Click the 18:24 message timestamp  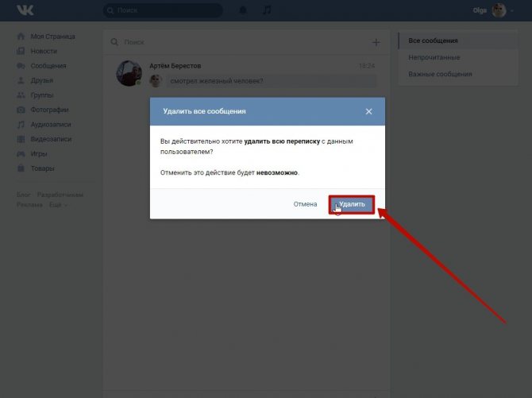367,66
